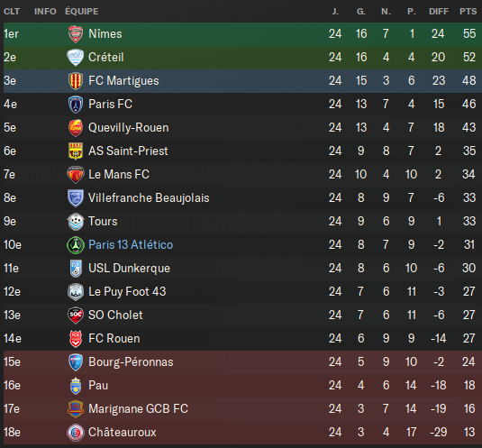
Task: Click the Paris FC club logo
Action: point(76,105)
